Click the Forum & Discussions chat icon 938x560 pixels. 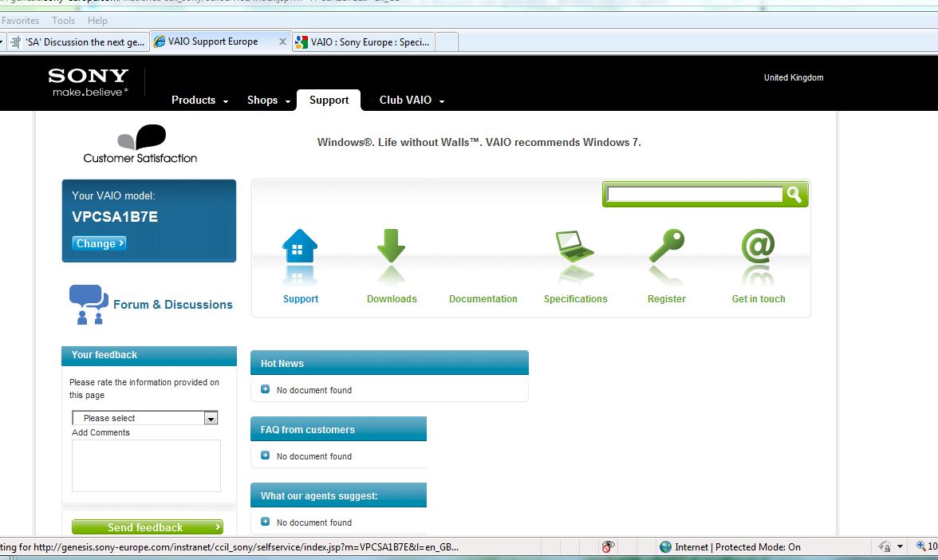click(x=89, y=305)
